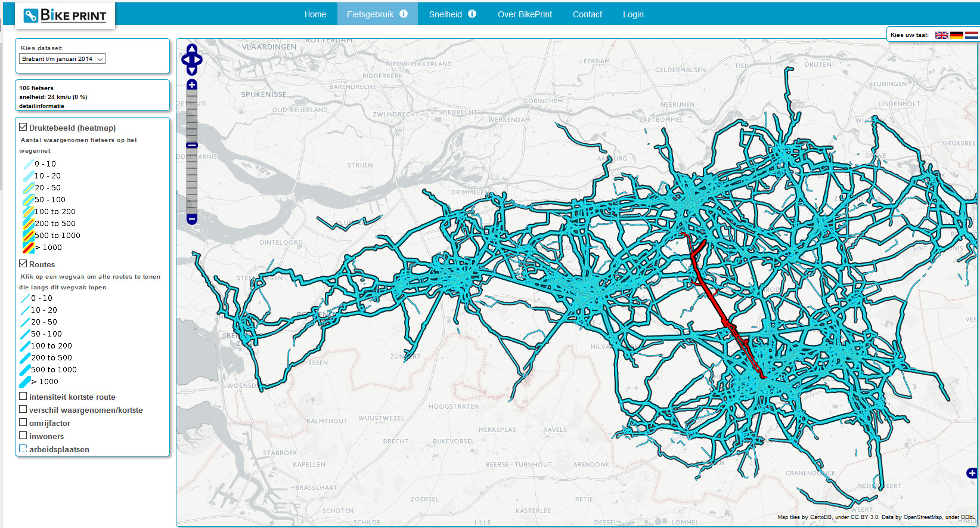Click OpenStreetMap attribution text
980x528 pixels.
(x=923, y=517)
